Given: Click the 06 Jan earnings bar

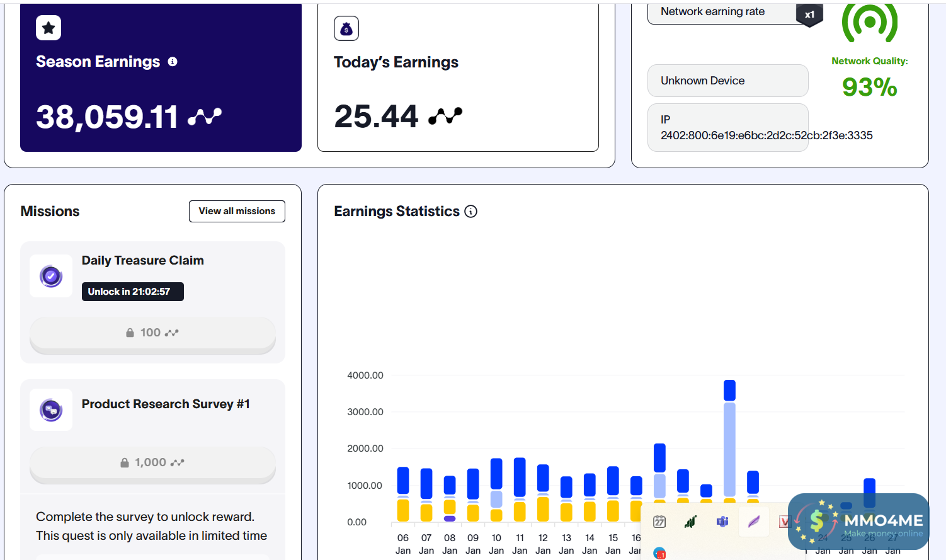Looking at the screenshot, I should (x=403, y=494).
